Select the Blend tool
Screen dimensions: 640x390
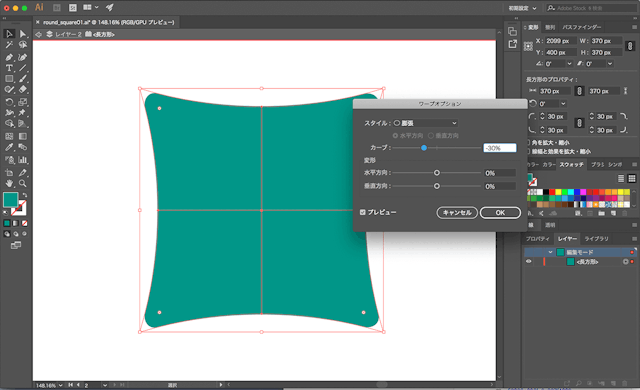point(23,147)
